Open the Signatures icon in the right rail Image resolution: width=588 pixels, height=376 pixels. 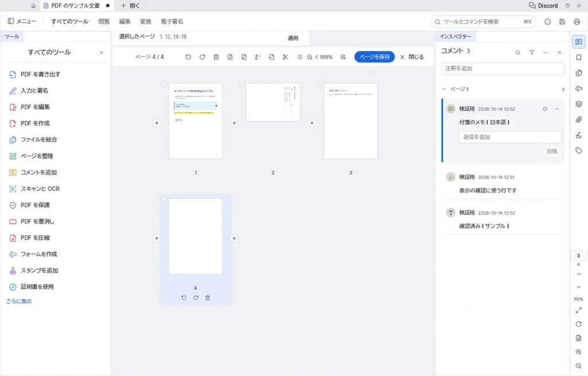pyautogui.click(x=579, y=135)
